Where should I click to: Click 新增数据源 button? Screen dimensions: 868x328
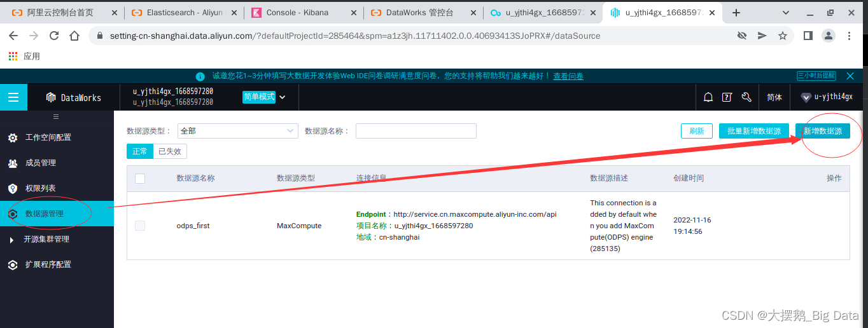[823, 131]
